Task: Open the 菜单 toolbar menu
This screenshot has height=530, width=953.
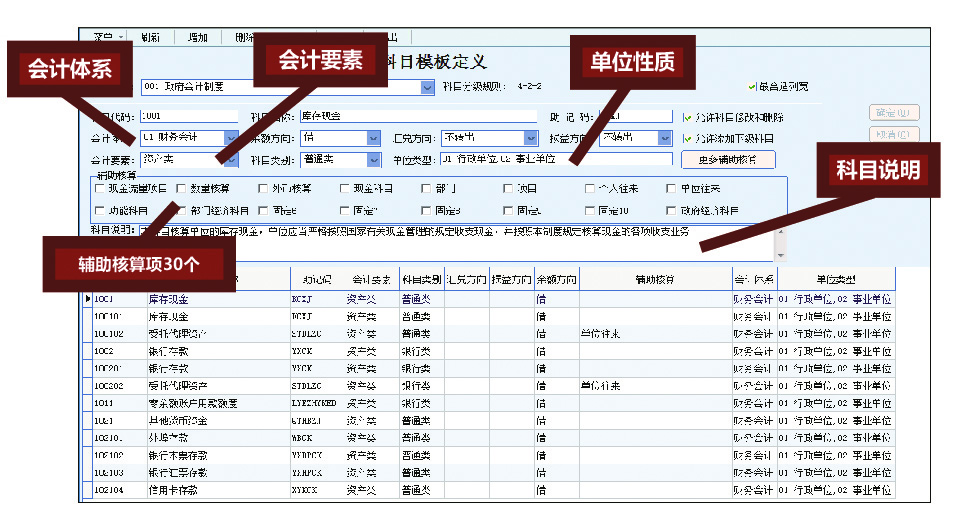Action: click(x=107, y=37)
